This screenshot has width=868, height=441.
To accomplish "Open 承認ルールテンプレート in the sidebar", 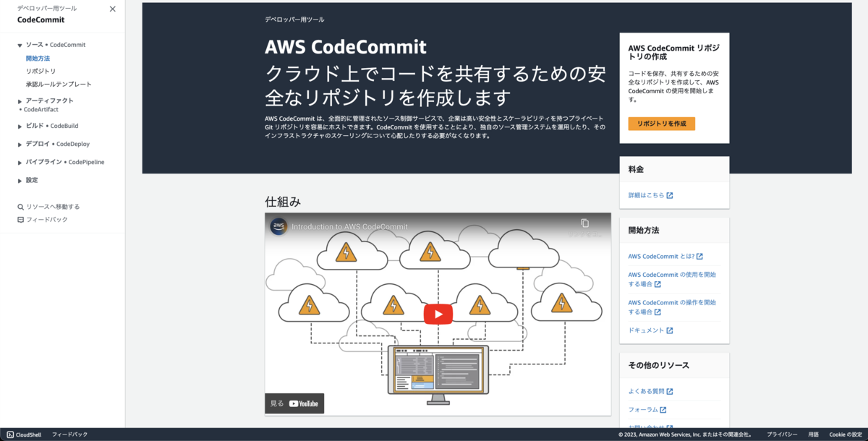I will [x=59, y=84].
